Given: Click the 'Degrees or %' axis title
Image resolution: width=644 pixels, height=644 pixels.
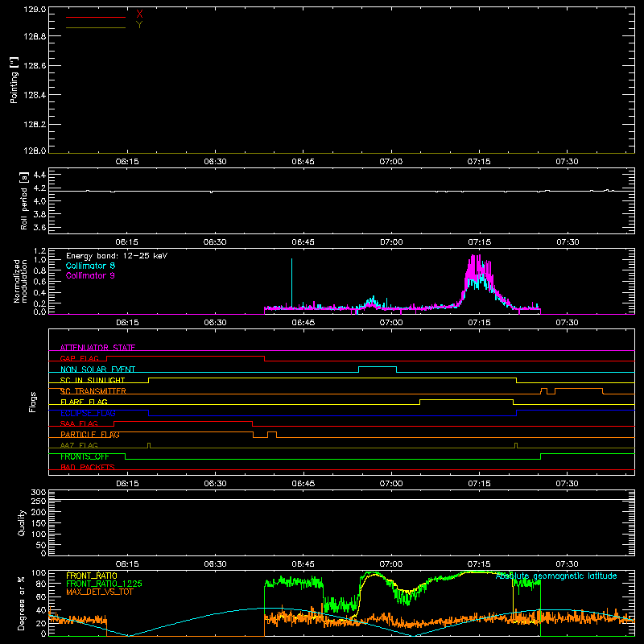Looking at the screenshot, I should (21, 603).
